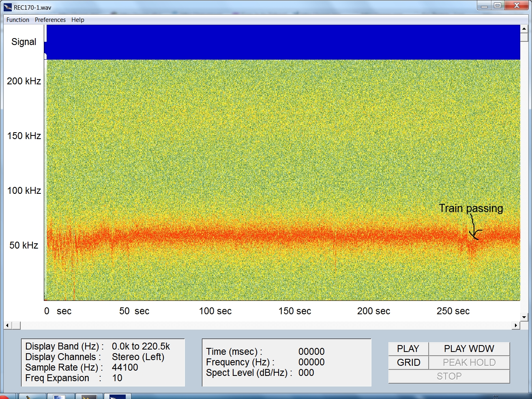Click the vertical scrollbar thumb

pyautogui.click(x=524, y=38)
